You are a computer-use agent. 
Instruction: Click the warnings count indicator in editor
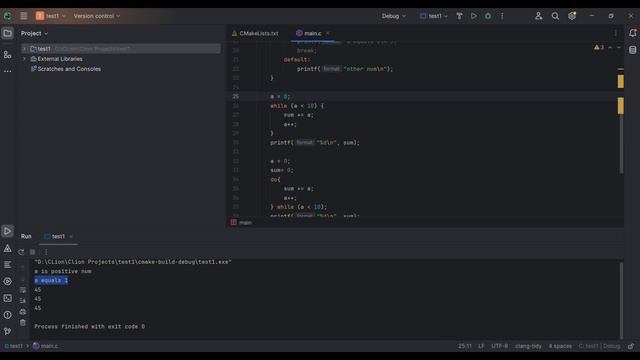tap(599, 48)
